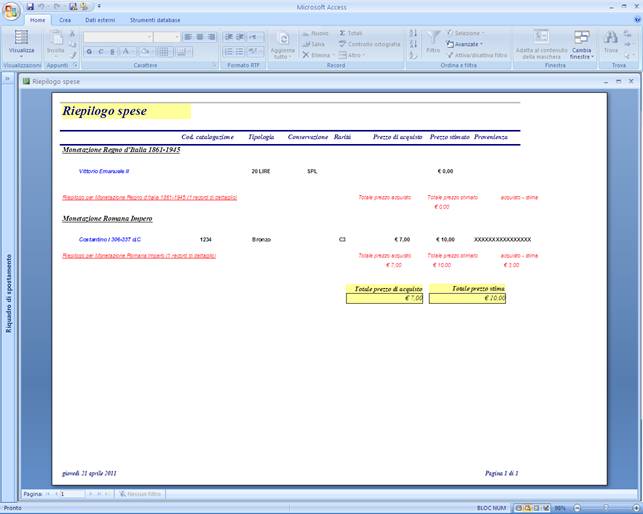The height and width of the screenshot is (514, 643).
Task: Switch to layout view status icon
Action: tap(536, 508)
